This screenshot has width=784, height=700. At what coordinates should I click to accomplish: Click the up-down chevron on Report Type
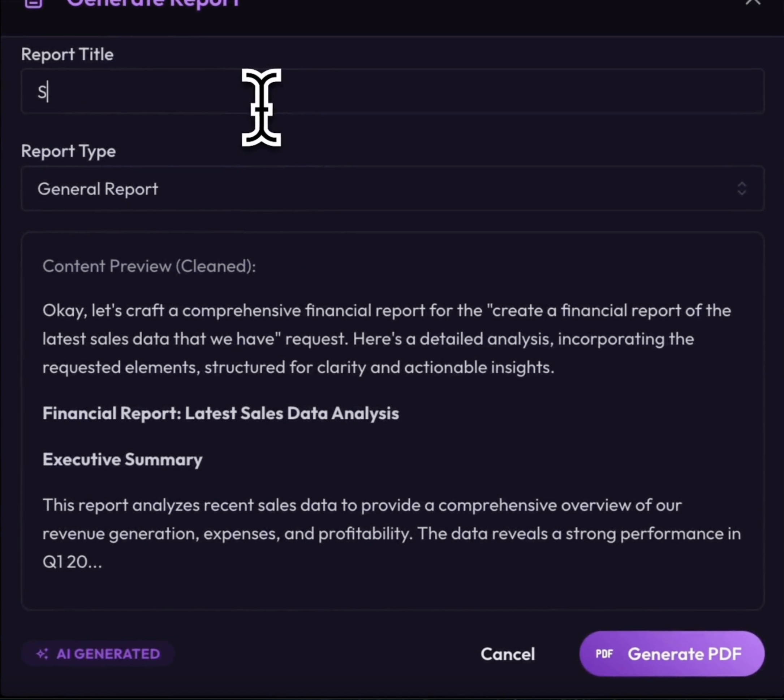click(742, 189)
